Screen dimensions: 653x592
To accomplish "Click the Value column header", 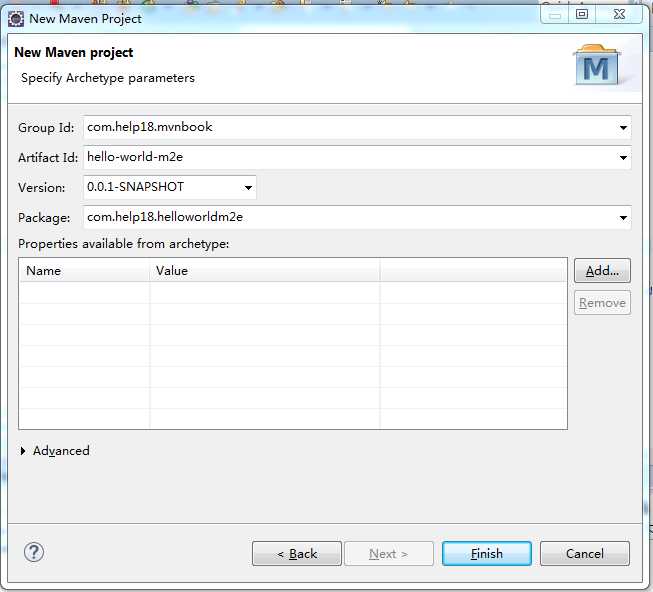I will tap(265, 271).
